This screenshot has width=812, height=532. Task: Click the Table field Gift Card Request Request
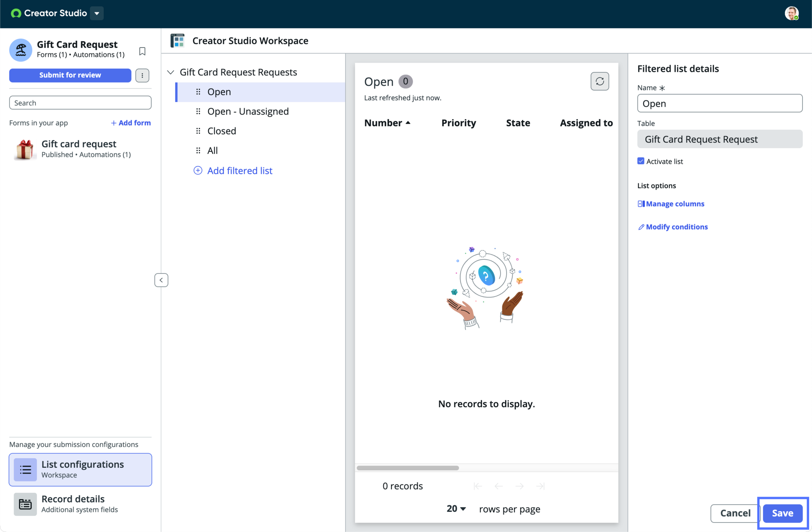pos(720,139)
